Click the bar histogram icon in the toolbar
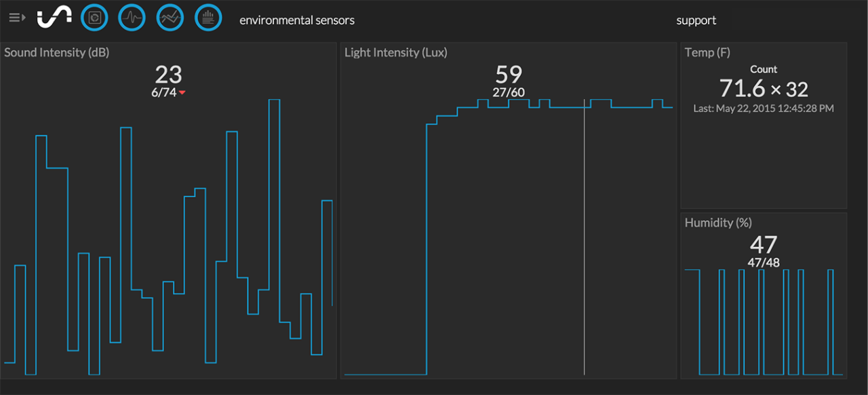The height and width of the screenshot is (395, 868). tap(208, 18)
